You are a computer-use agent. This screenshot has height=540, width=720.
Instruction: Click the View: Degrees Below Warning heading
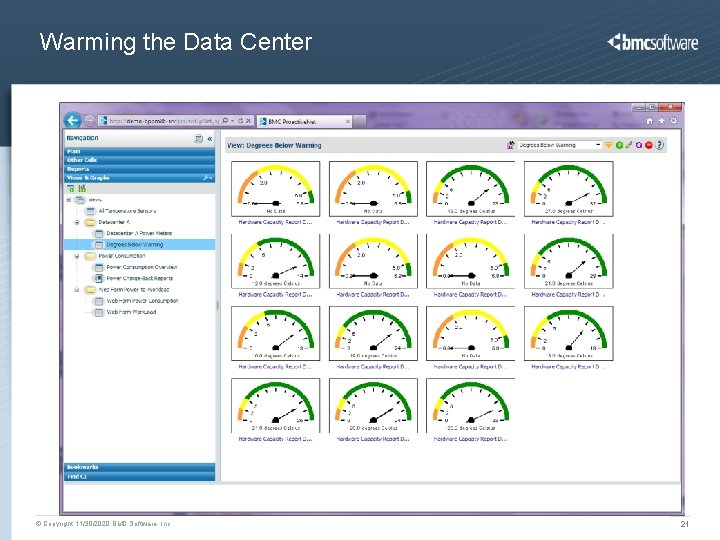274,146
